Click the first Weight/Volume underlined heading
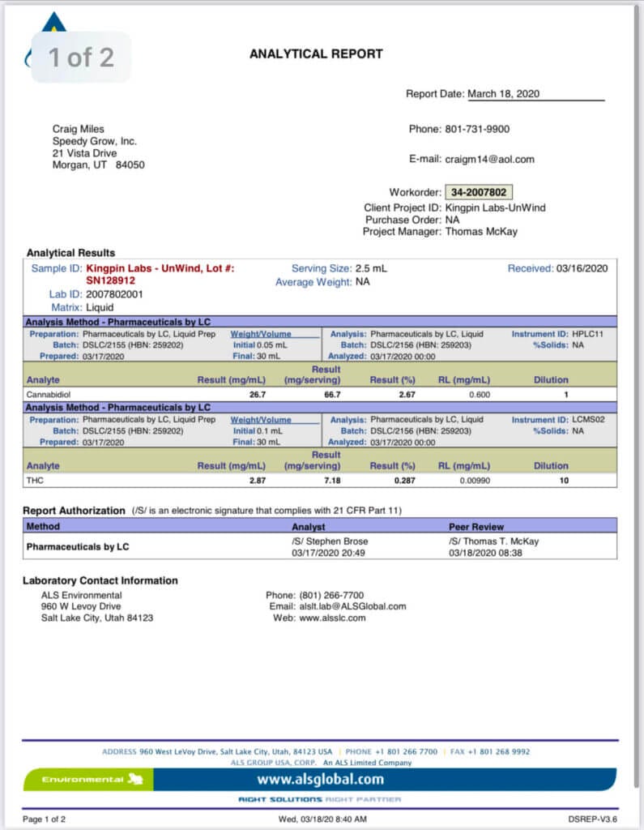The width and height of the screenshot is (644, 830). click(x=261, y=333)
